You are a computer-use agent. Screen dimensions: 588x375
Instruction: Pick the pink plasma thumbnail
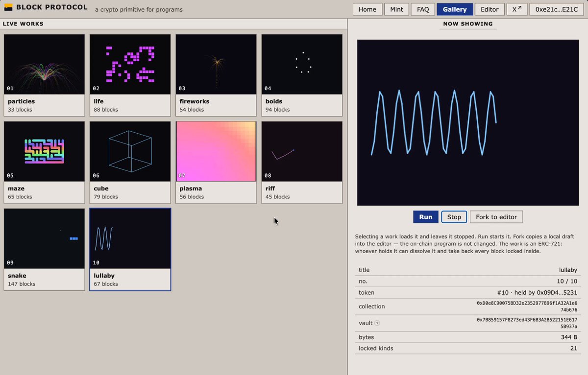(x=216, y=151)
